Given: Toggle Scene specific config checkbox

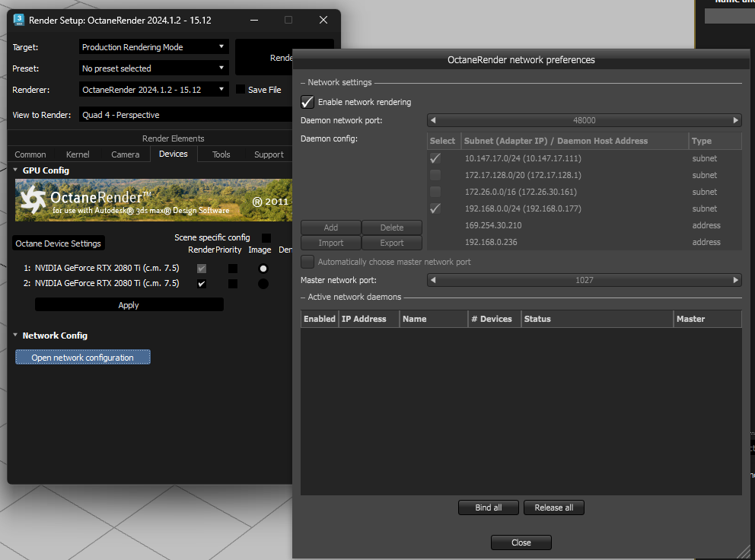Looking at the screenshot, I should pyautogui.click(x=266, y=238).
